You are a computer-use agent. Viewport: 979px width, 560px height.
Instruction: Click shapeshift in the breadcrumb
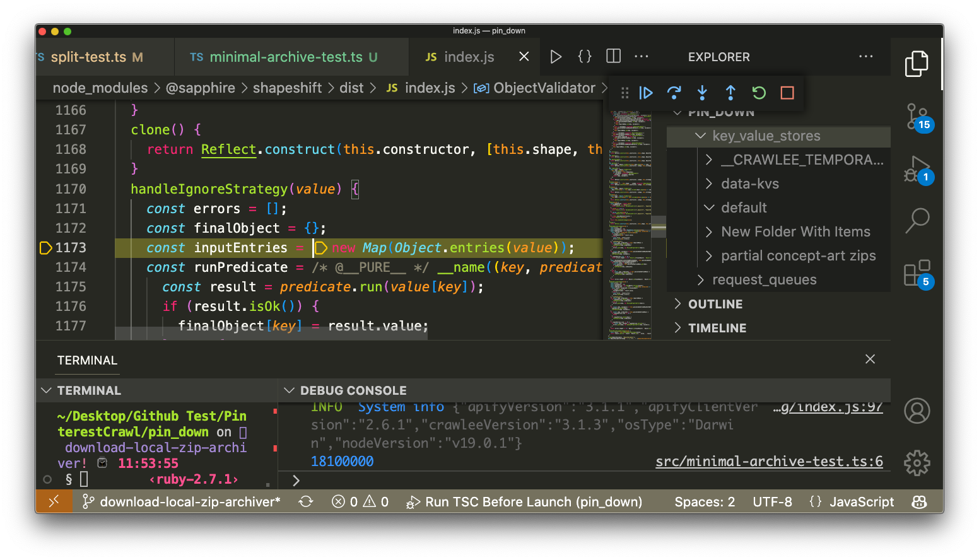coord(287,88)
